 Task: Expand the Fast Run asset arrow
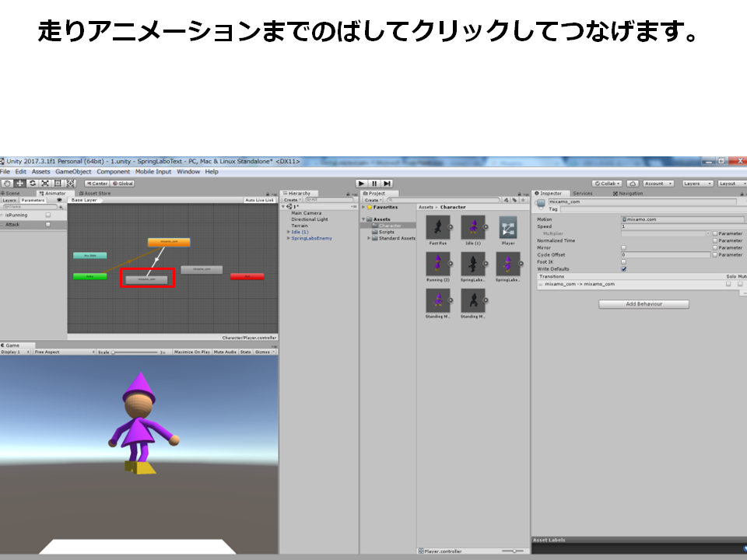coord(451,227)
